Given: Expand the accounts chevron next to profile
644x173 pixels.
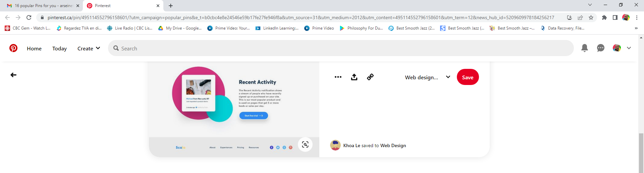Looking at the screenshot, I should point(629,48).
